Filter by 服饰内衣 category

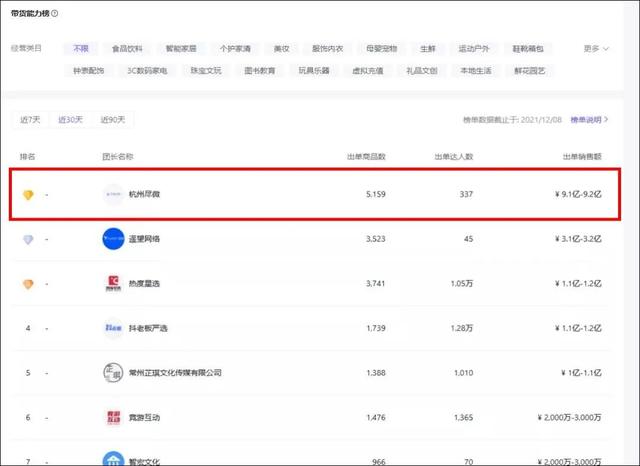[327, 49]
